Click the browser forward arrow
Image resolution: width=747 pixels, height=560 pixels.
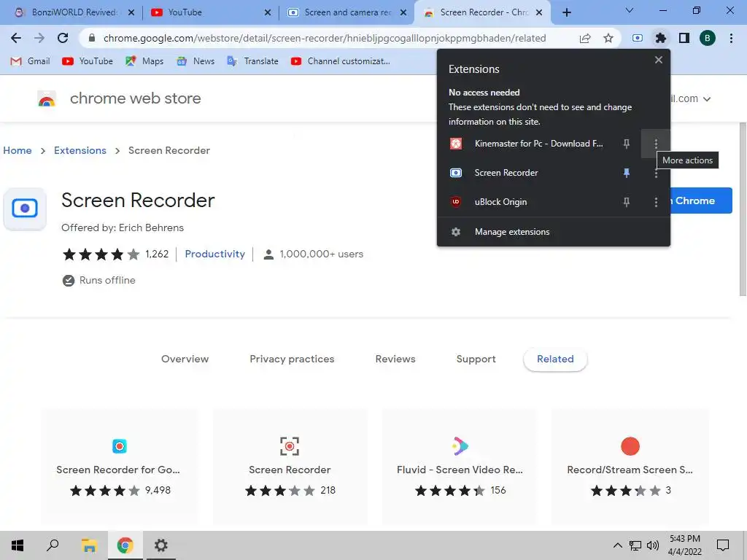tap(39, 38)
